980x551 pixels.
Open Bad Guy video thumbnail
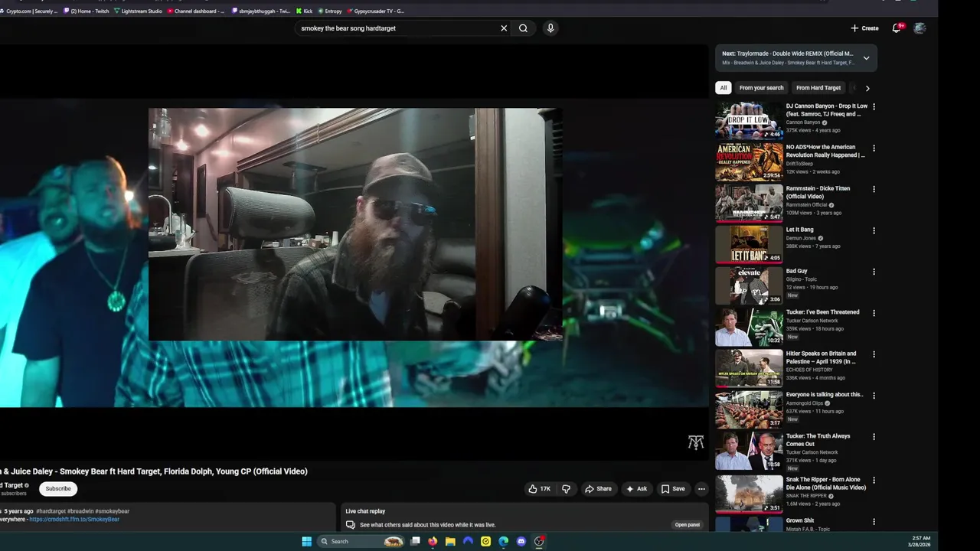pos(749,285)
